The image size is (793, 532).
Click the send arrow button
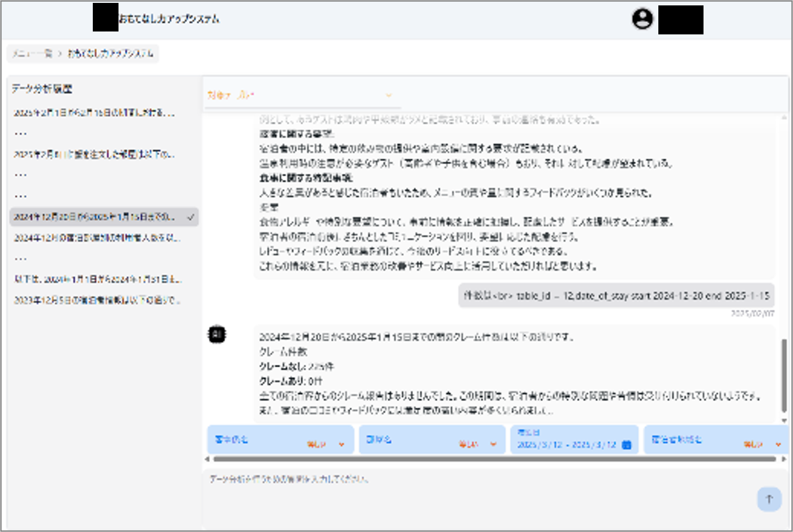pyautogui.click(x=769, y=499)
